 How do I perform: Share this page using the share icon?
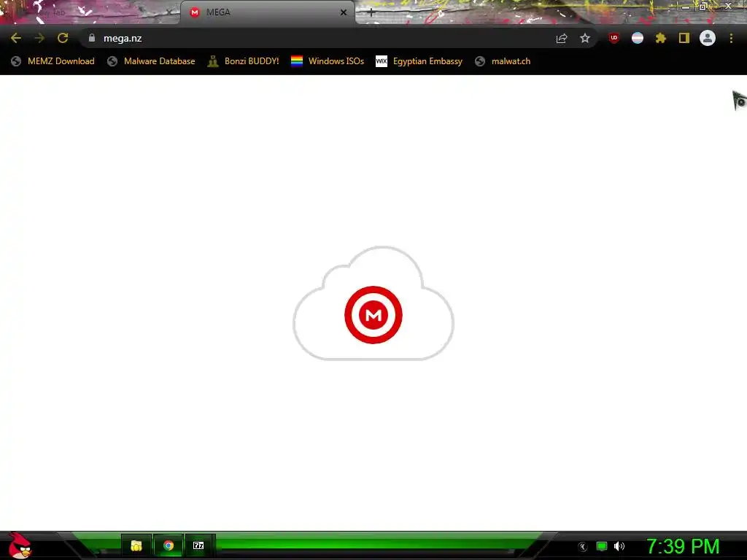click(562, 39)
